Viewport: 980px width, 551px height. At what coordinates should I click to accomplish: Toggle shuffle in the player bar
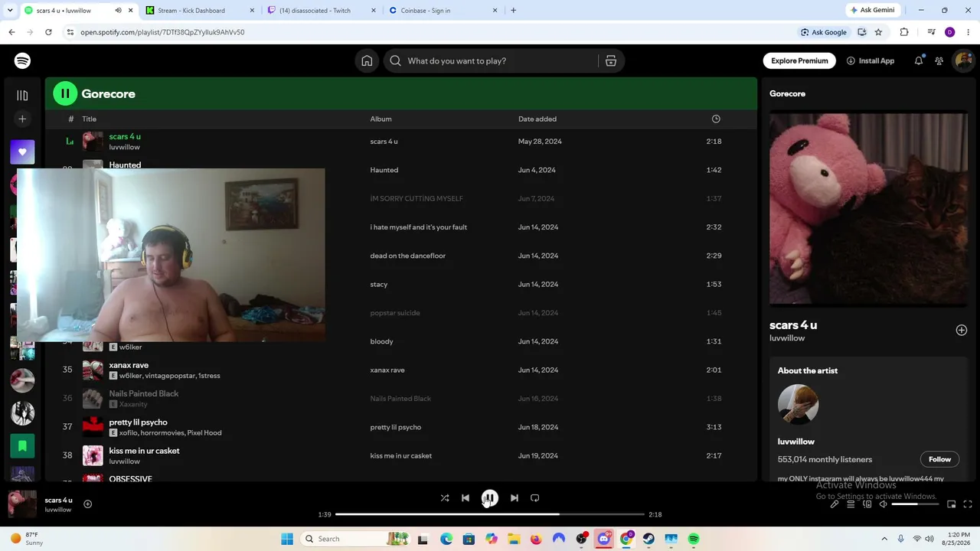(445, 498)
